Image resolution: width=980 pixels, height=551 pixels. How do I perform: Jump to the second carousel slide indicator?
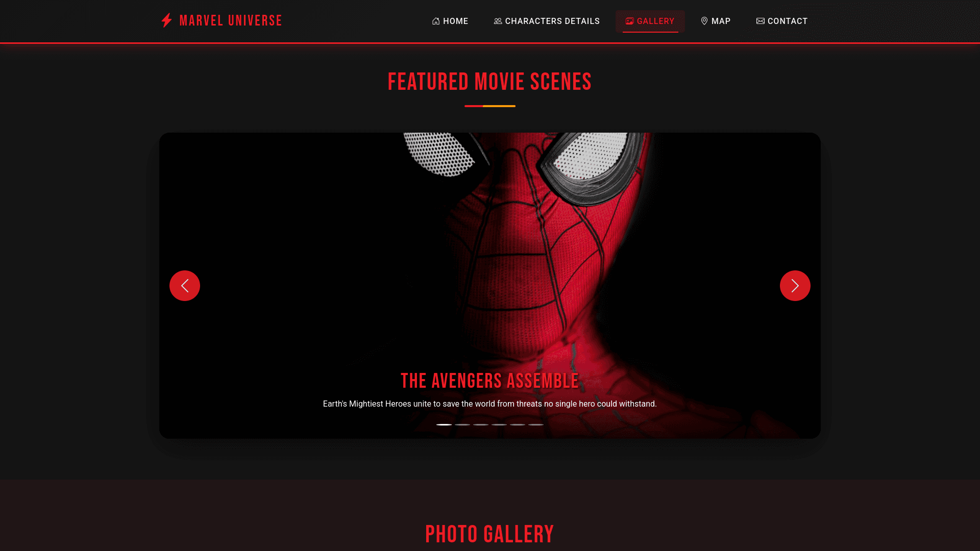pos(462,424)
